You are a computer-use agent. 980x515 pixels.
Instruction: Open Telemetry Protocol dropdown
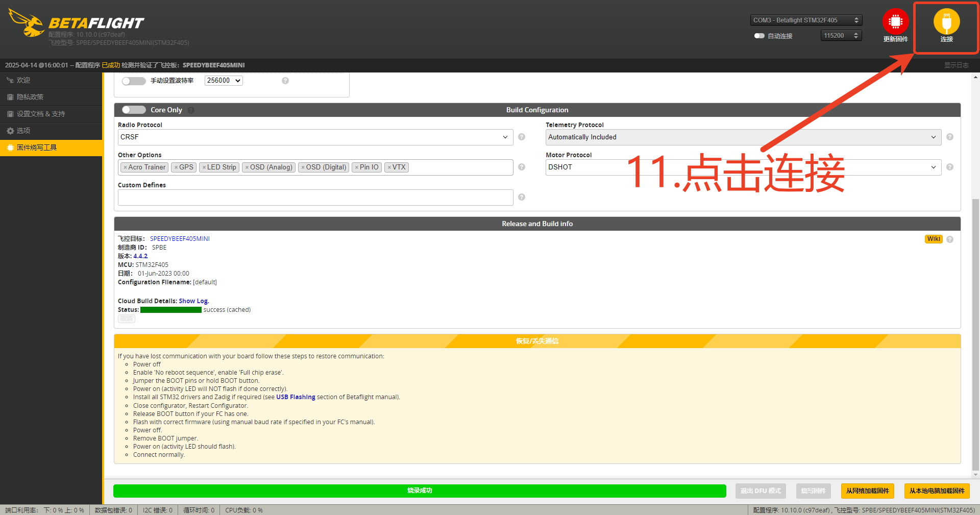click(x=744, y=137)
